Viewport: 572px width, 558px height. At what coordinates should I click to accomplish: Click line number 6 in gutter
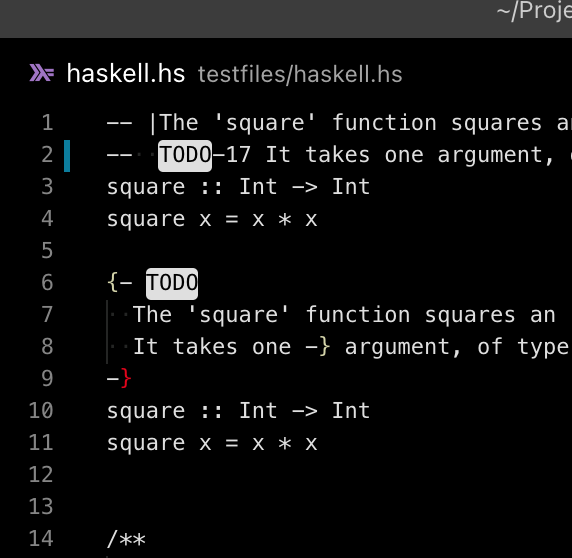[x=47, y=283]
